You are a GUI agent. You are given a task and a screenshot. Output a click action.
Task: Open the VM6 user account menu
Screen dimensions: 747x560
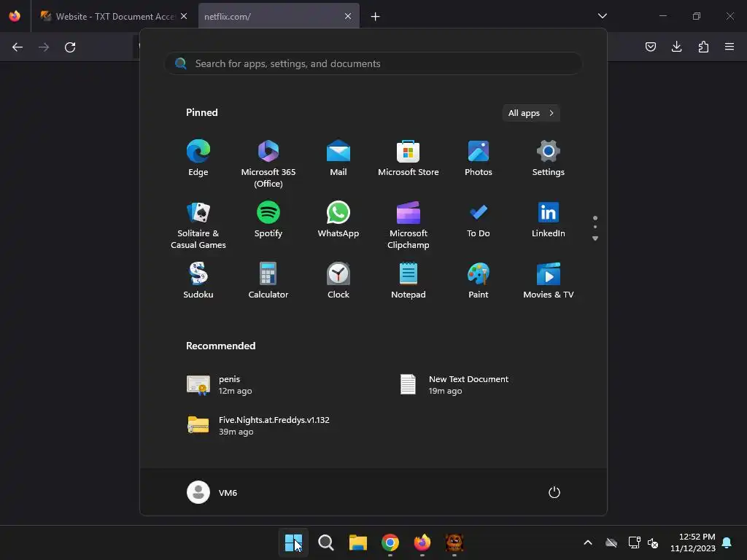[x=212, y=492]
